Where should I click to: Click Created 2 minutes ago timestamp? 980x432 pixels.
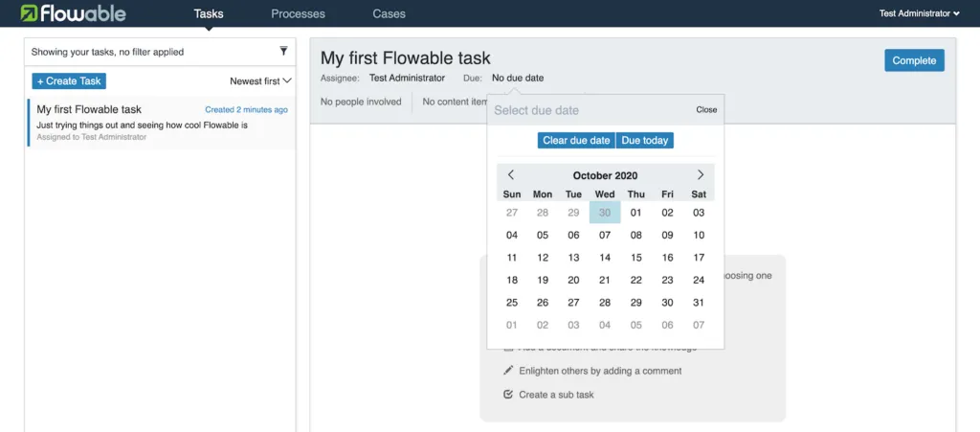pos(246,110)
